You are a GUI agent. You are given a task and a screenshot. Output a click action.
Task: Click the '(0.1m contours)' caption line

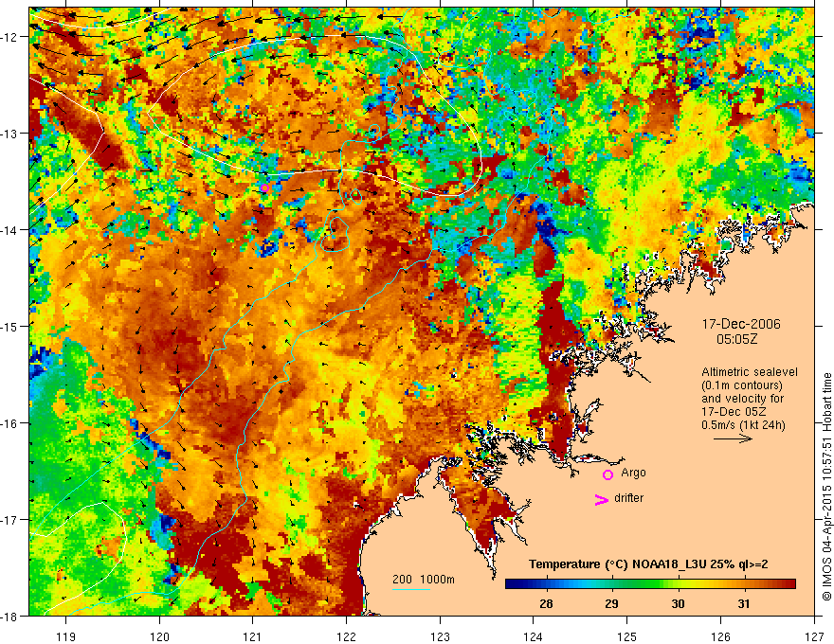point(742,385)
